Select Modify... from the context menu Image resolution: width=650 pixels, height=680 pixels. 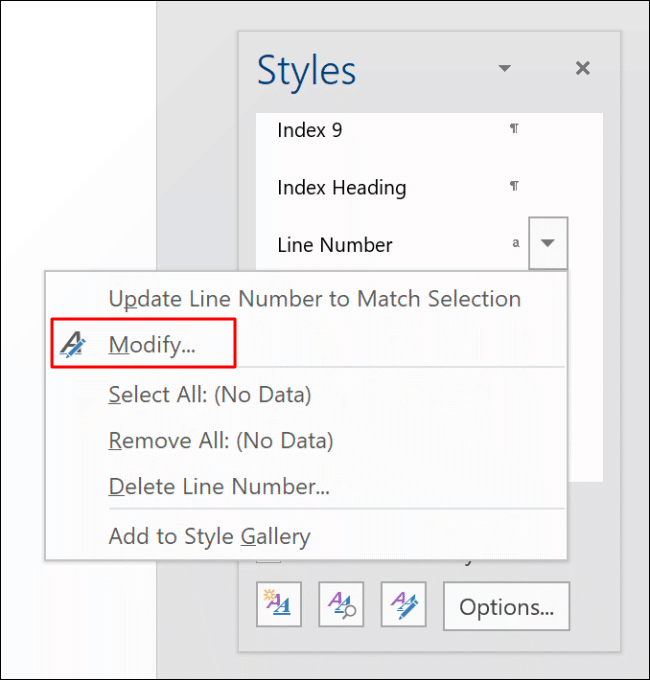click(152, 345)
